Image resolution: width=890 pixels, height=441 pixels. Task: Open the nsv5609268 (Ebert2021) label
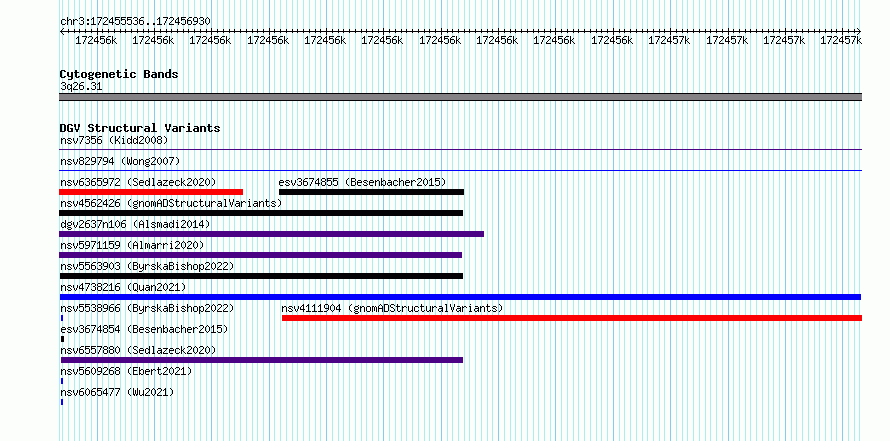(126, 371)
